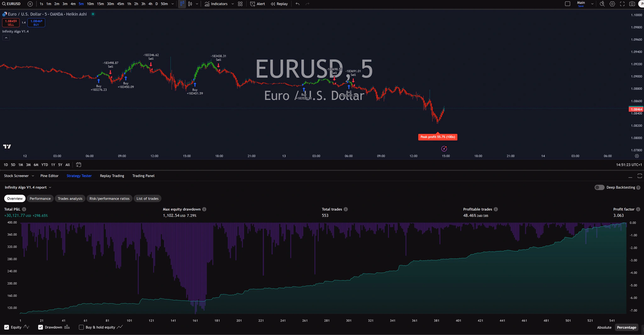
Task: Toggle Deep Backtesting switch
Action: 599,187
